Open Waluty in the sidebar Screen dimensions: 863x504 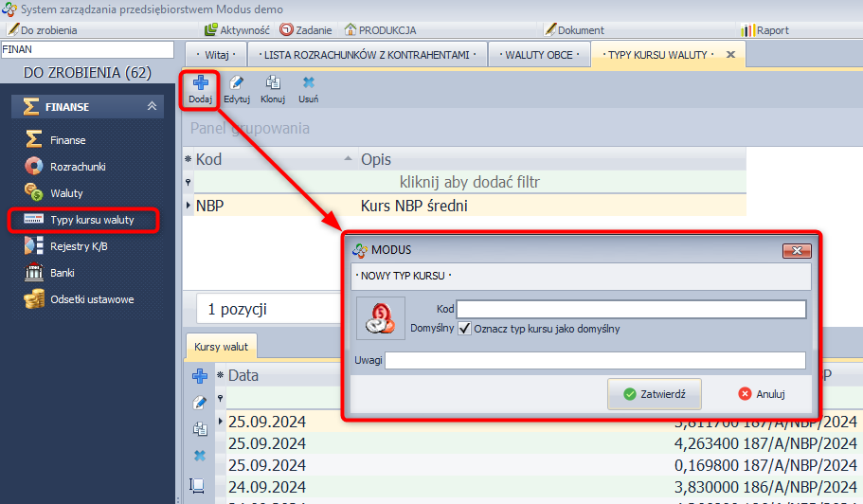tap(66, 193)
